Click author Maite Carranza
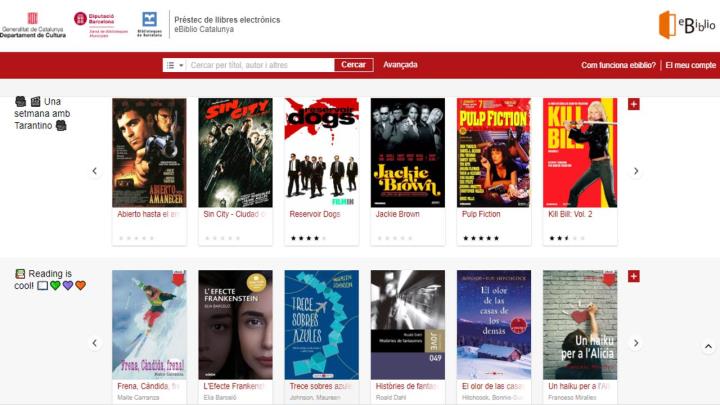Viewport: 720px width, 405px height. 138,398
